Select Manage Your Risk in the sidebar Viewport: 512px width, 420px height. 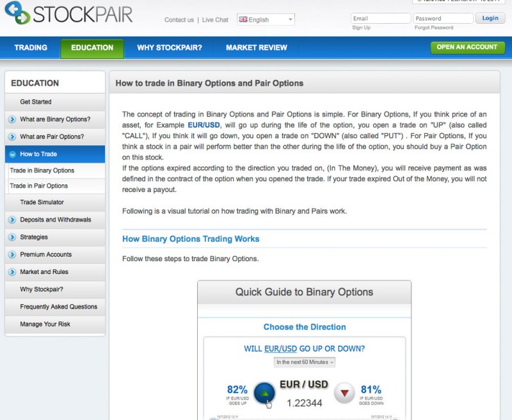55,325
